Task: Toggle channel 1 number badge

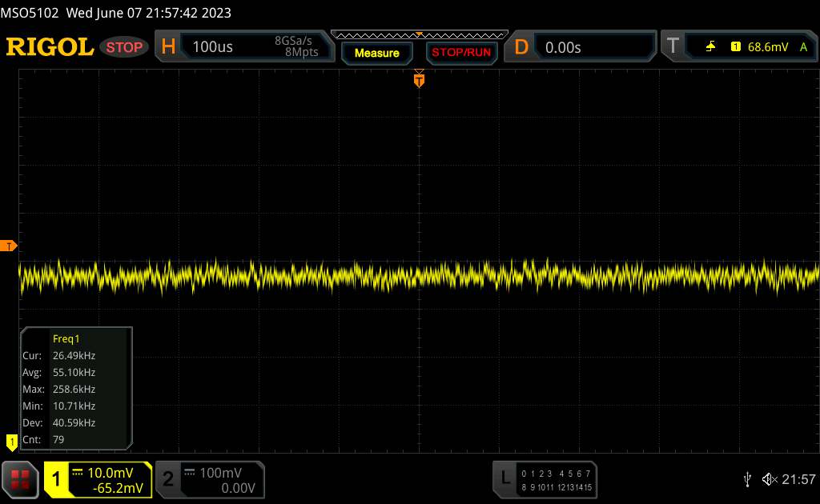Action: [x=56, y=479]
